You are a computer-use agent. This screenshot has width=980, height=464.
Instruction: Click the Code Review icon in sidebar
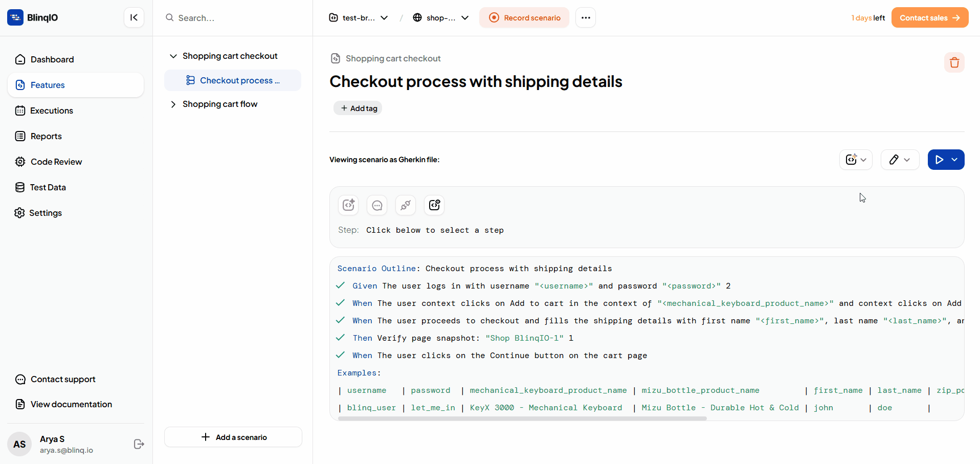20,162
